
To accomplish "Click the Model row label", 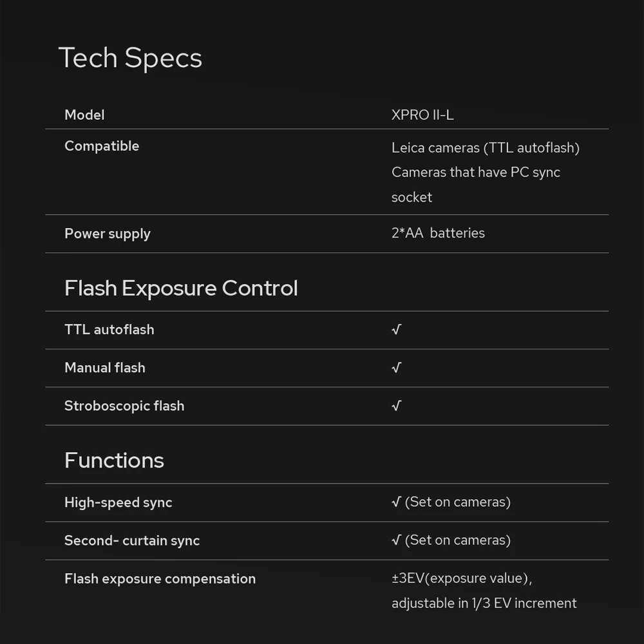I will pos(84,115).
